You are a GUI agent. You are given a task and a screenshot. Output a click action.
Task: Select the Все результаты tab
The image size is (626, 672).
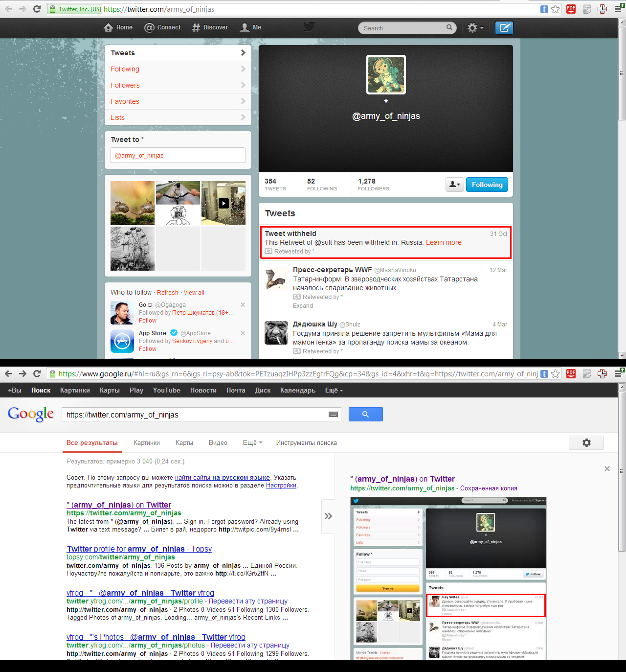(x=92, y=442)
